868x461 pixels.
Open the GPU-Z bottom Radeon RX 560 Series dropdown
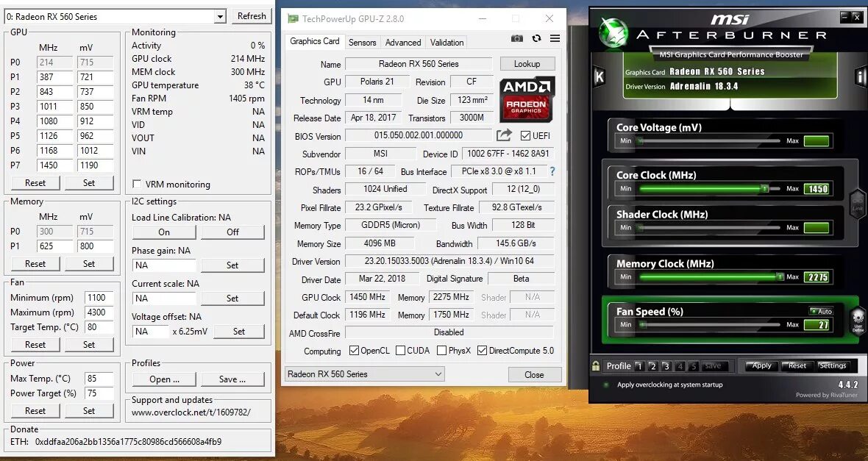(x=365, y=374)
